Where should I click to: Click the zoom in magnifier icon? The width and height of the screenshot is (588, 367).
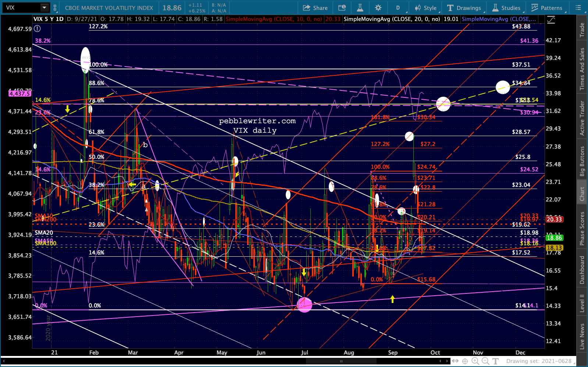[x=475, y=361]
